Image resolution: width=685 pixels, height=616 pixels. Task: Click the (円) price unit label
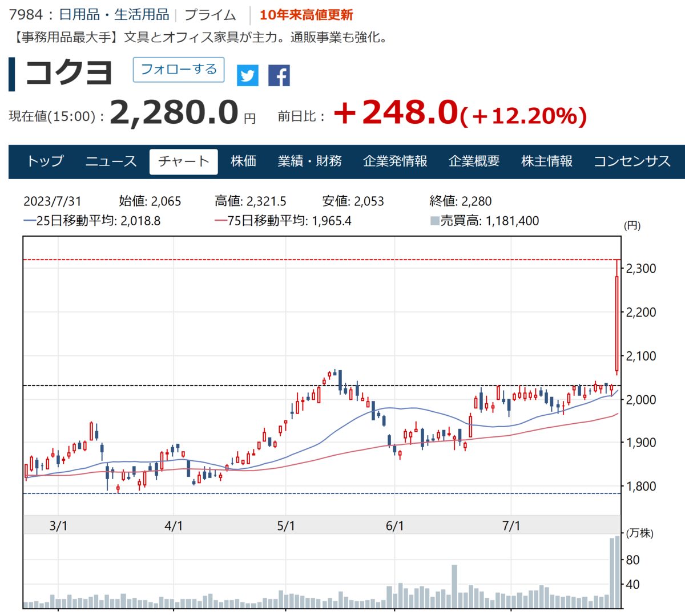[x=632, y=226]
